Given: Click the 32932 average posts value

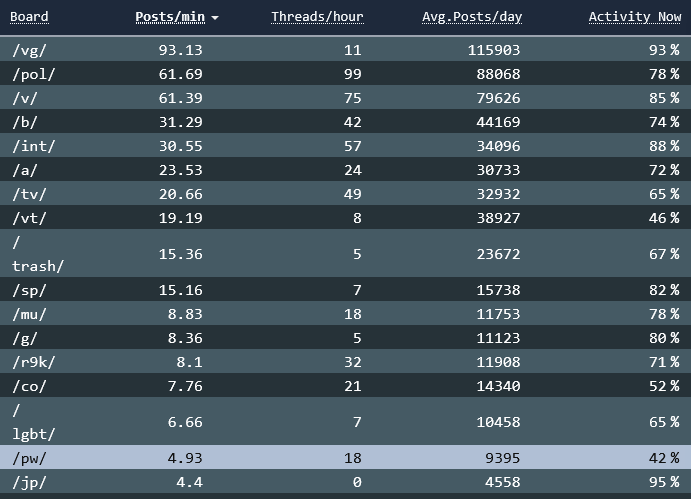Looking at the screenshot, I should coord(498,194).
